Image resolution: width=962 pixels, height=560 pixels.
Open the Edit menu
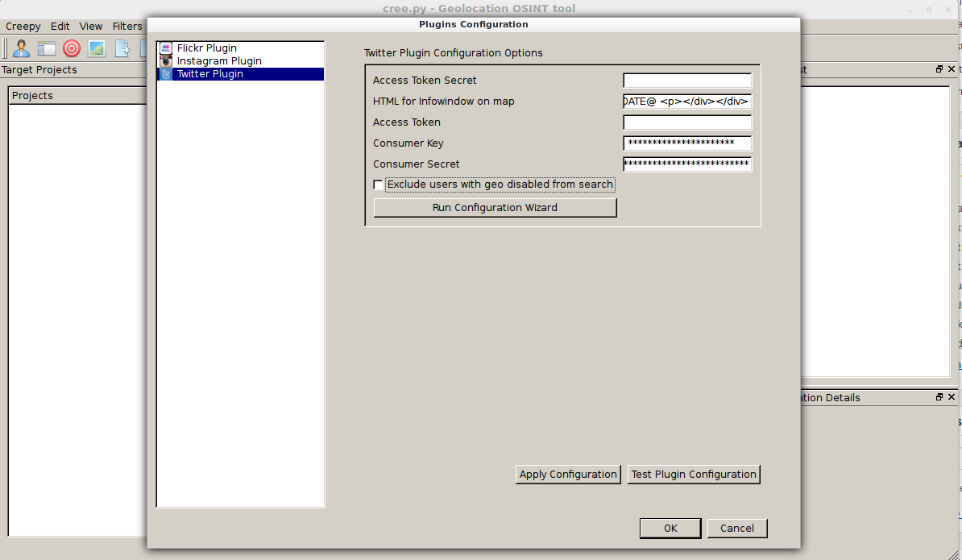(60, 27)
